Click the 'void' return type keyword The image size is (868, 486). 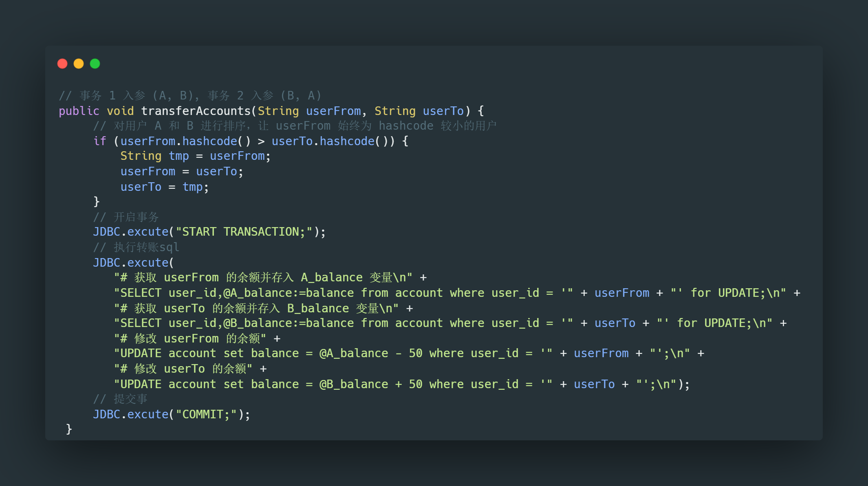pos(120,111)
